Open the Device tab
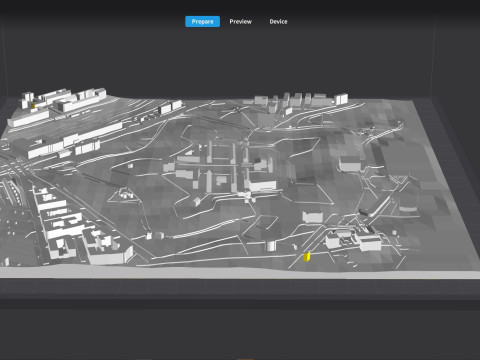This screenshot has height=360, width=480. tap(278, 22)
